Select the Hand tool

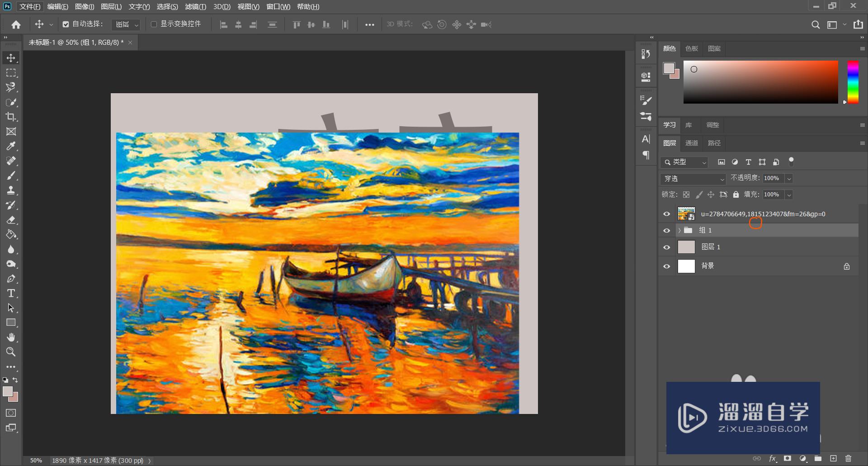[11, 338]
